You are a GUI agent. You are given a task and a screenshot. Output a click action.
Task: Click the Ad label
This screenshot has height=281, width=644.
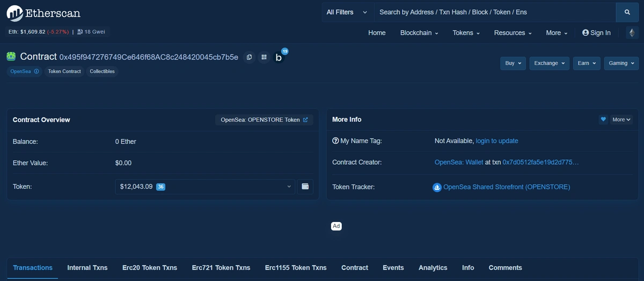coord(336,226)
